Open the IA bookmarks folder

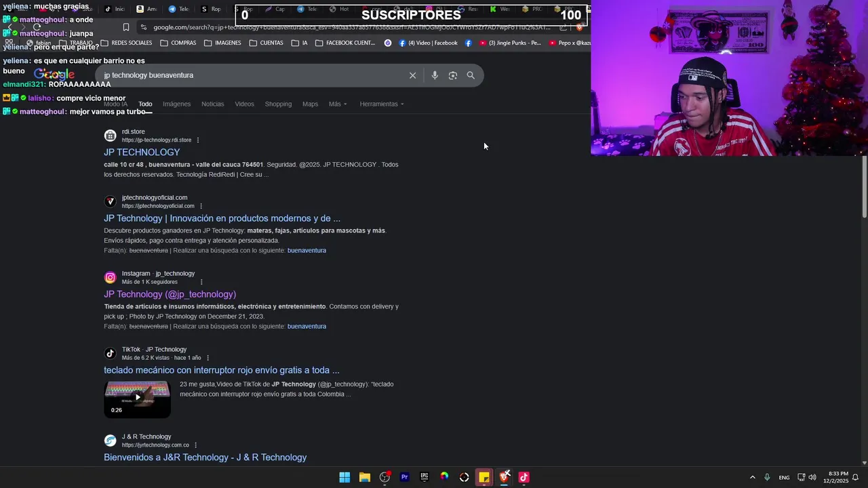[x=299, y=43]
